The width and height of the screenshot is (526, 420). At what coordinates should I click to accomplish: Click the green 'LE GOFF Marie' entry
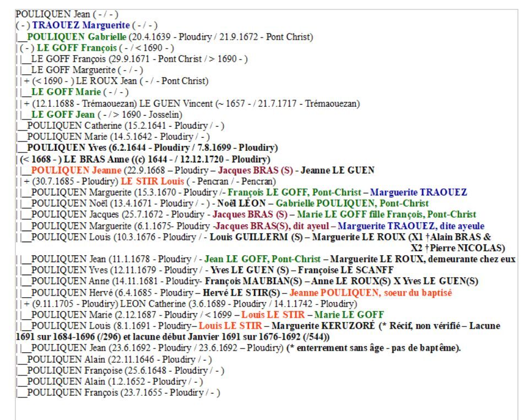(x=66, y=92)
